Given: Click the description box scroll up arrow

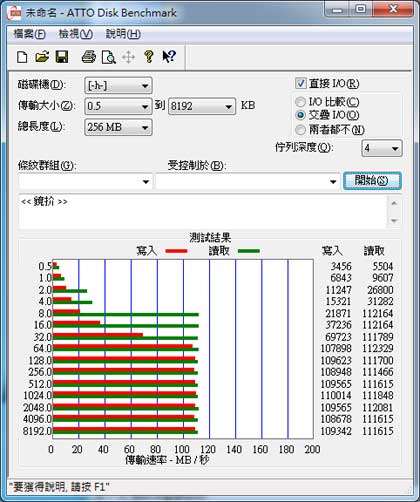Looking at the screenshot, I should coord(394,203).
